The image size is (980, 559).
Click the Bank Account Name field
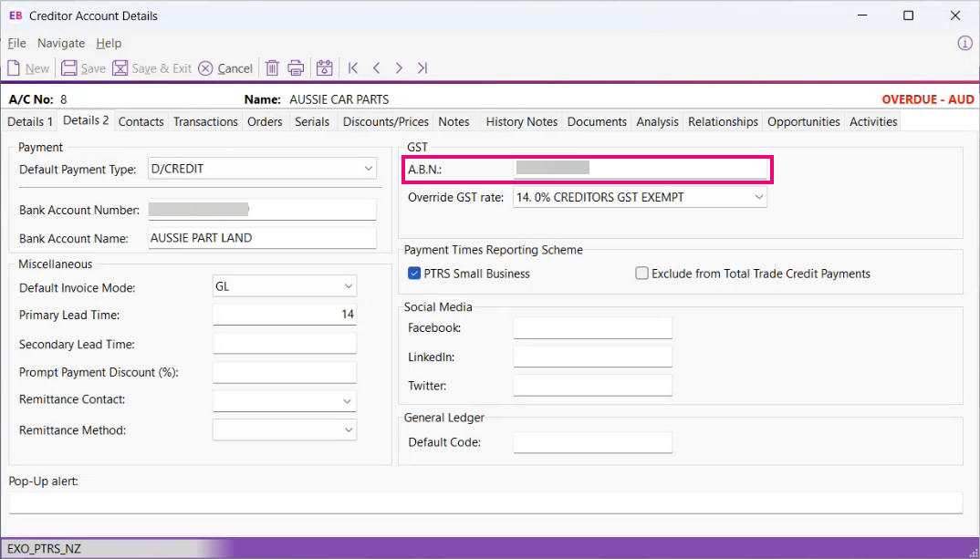(x=263, y=238)
